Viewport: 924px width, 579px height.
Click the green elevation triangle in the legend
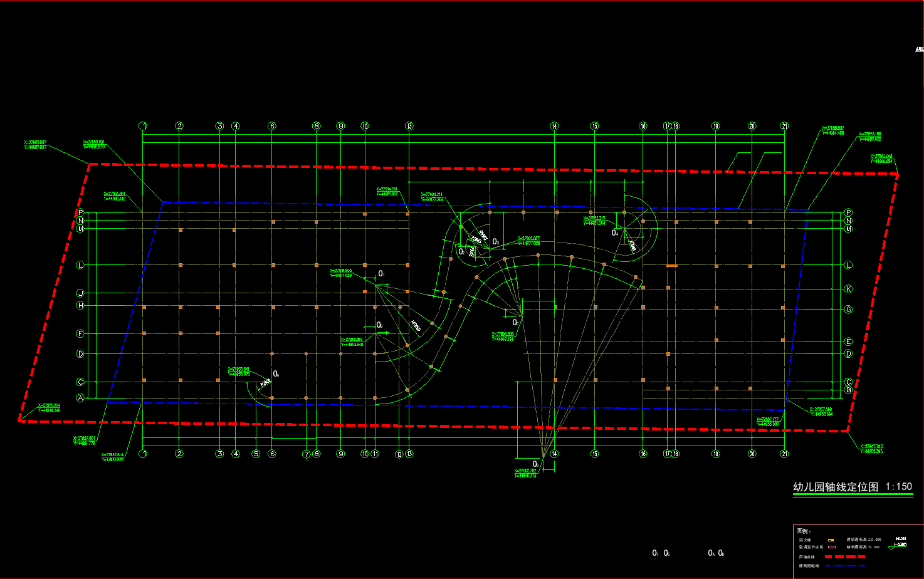click(891, 548)
